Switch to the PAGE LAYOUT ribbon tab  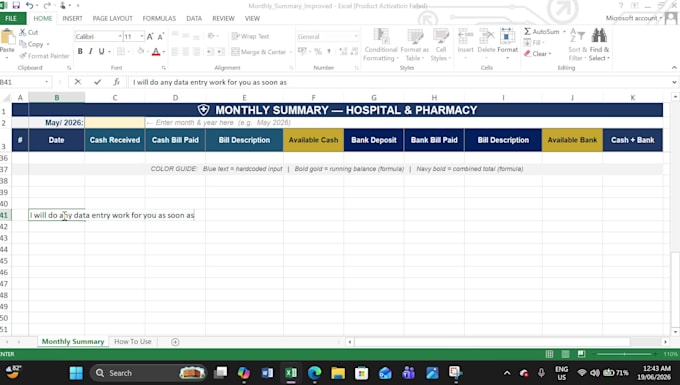[112, 19]
